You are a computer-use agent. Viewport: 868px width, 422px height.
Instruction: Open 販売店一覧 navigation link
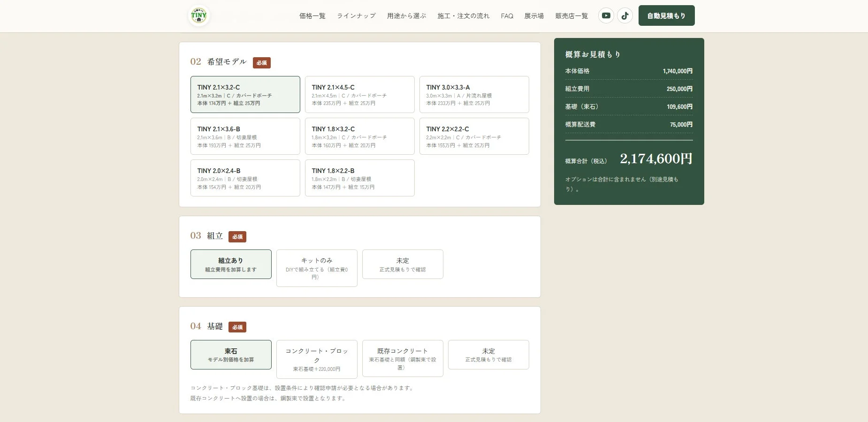pyautogui.click(x=571, y=16)
